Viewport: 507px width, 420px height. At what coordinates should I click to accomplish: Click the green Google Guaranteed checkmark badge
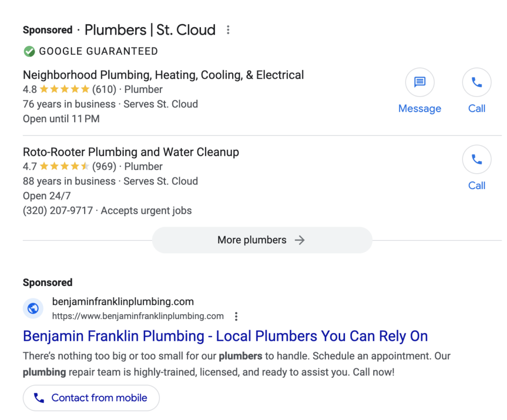[x=29, y=51]
